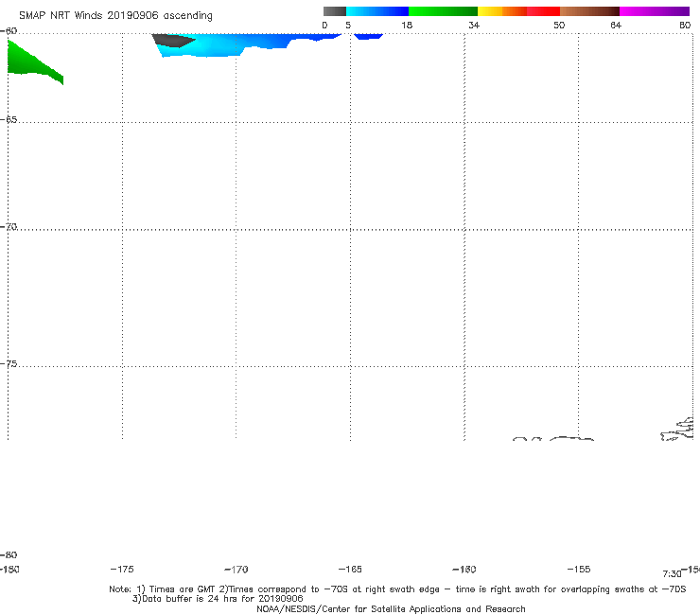700x615 pixels.
Task: Click the colorbar value label 0 under gray
Action: [324, 26]
